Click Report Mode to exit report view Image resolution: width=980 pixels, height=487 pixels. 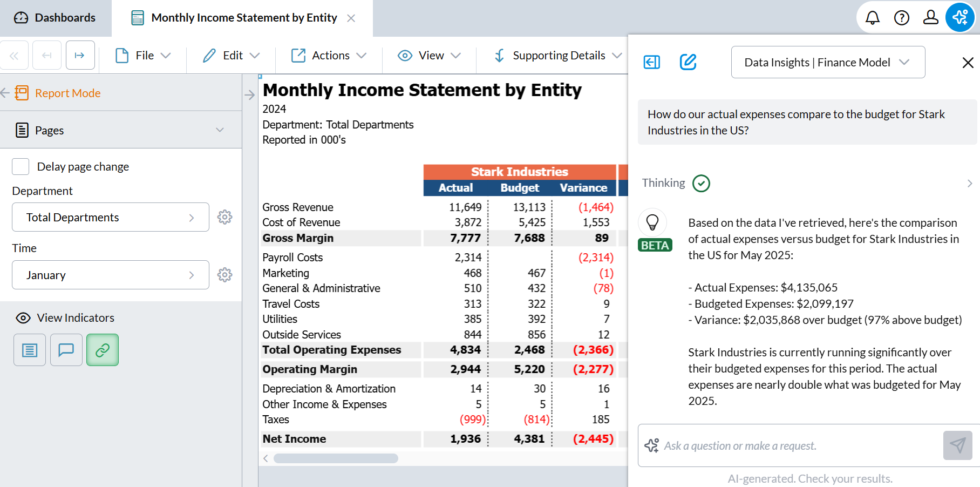[x=67, y=93]
